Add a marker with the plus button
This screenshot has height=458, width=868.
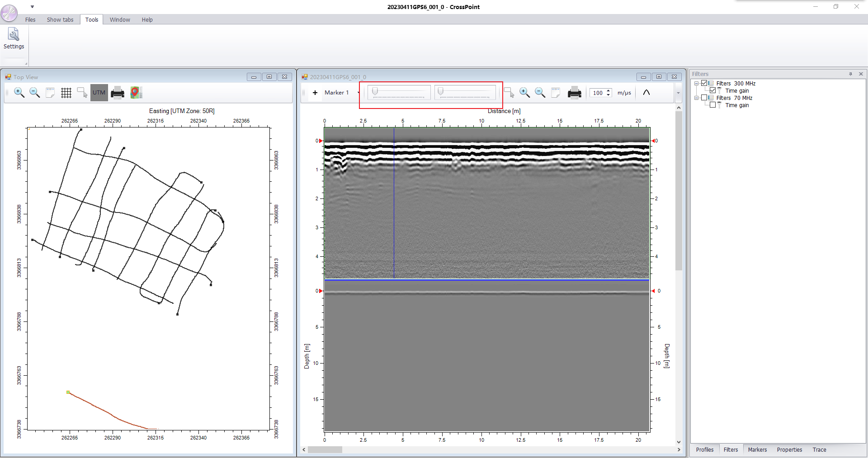tap(315, 93)
